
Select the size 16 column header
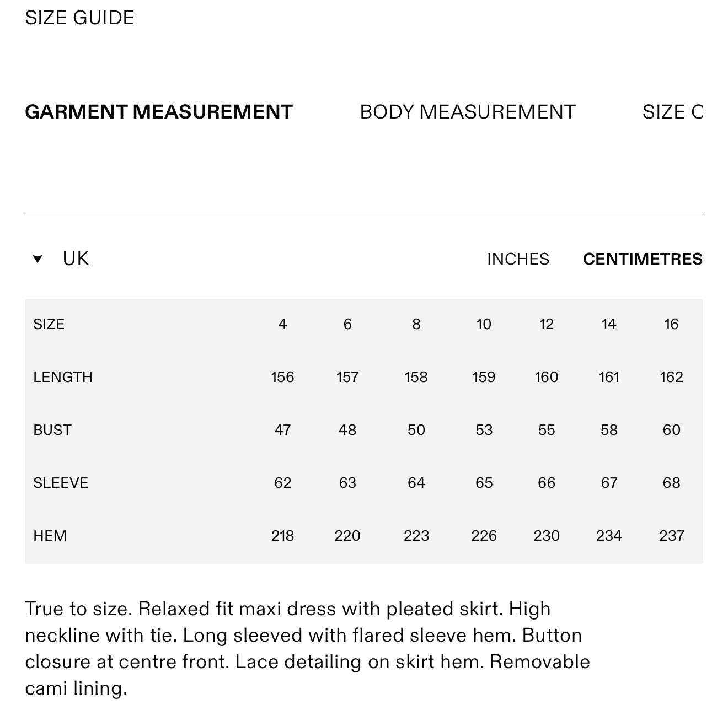[x=671, y=324]
